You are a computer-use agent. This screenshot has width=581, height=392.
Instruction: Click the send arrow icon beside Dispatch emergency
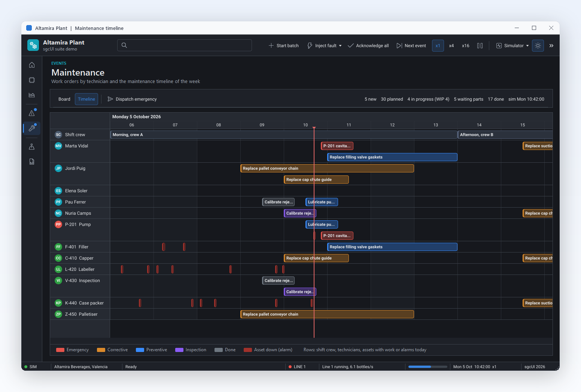tap(110, 99)
